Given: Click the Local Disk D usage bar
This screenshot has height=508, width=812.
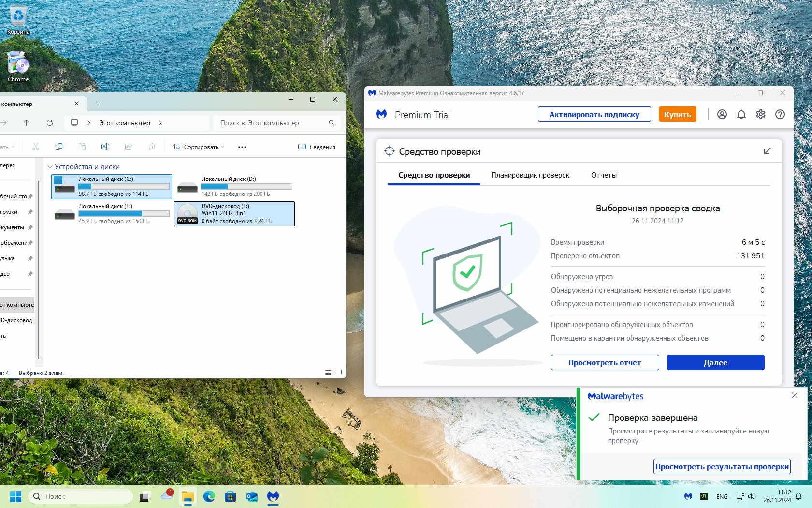Looking at the screenshot, I should (246, 187).
